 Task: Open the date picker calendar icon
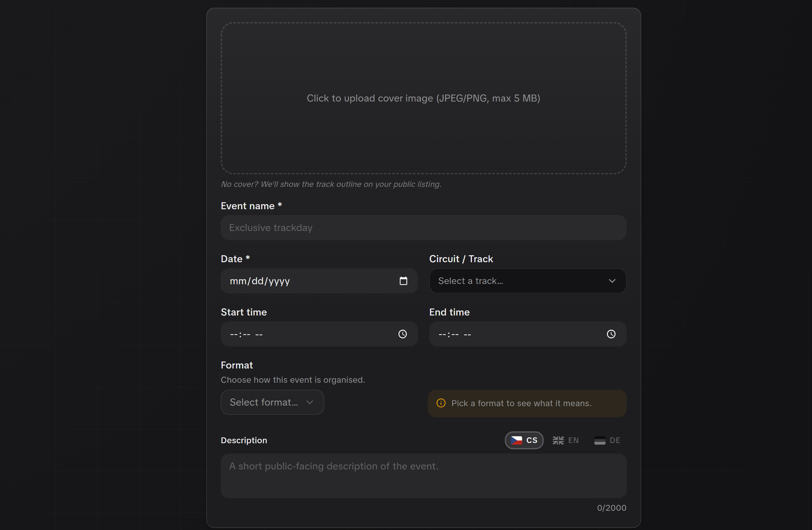click(x=403, y=281)
